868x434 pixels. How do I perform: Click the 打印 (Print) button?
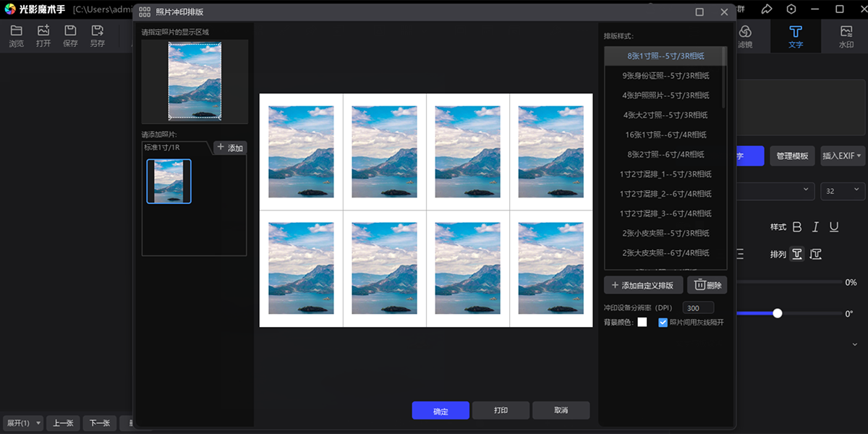click(501, 411)
